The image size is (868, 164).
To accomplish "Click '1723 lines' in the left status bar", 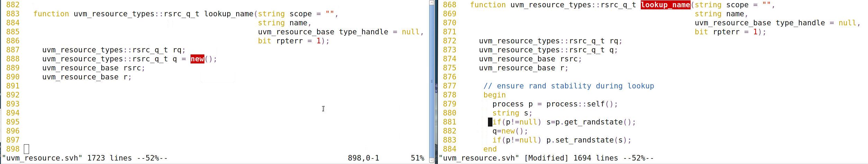I will 110,158.
